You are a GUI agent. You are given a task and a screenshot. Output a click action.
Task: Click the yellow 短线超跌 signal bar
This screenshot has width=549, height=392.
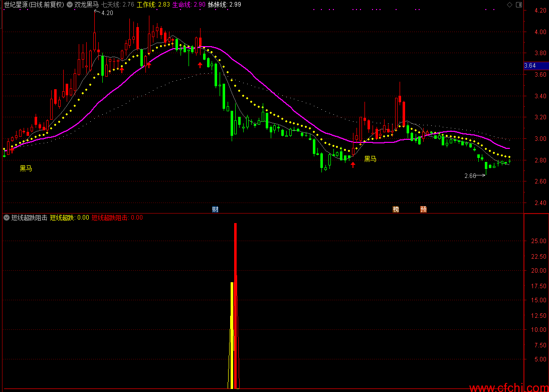(232, 335)
